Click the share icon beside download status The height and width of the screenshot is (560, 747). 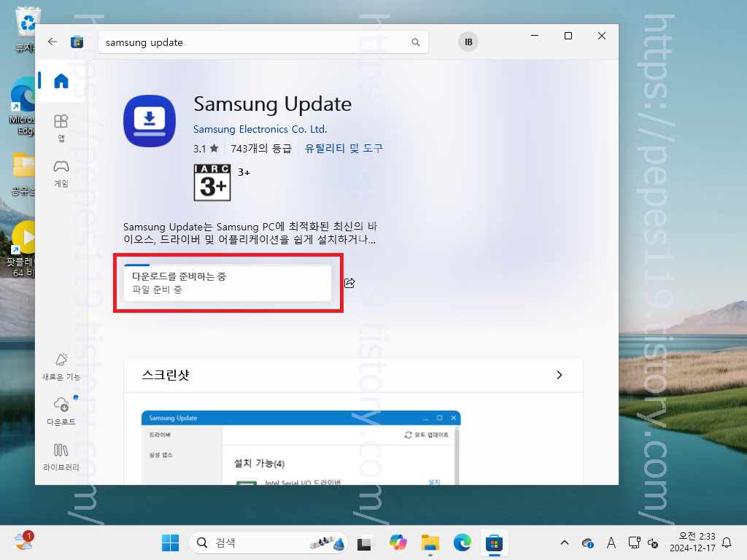point(349,283)
